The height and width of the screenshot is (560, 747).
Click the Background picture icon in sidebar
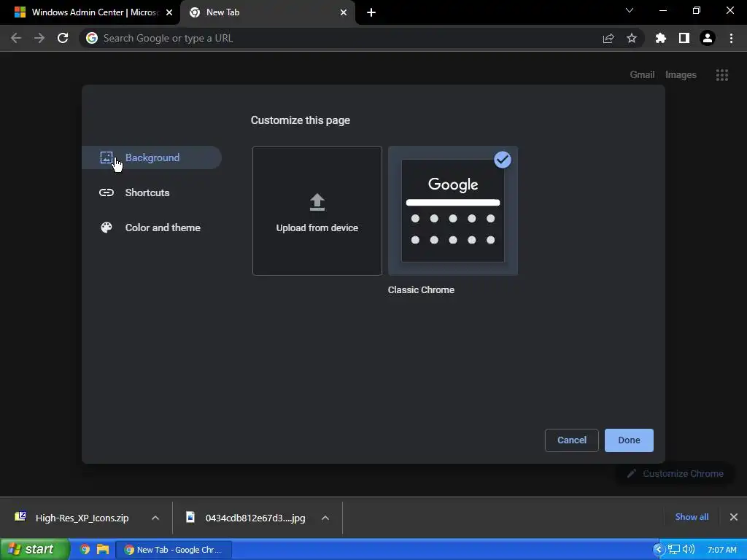(x=107, y=157)
